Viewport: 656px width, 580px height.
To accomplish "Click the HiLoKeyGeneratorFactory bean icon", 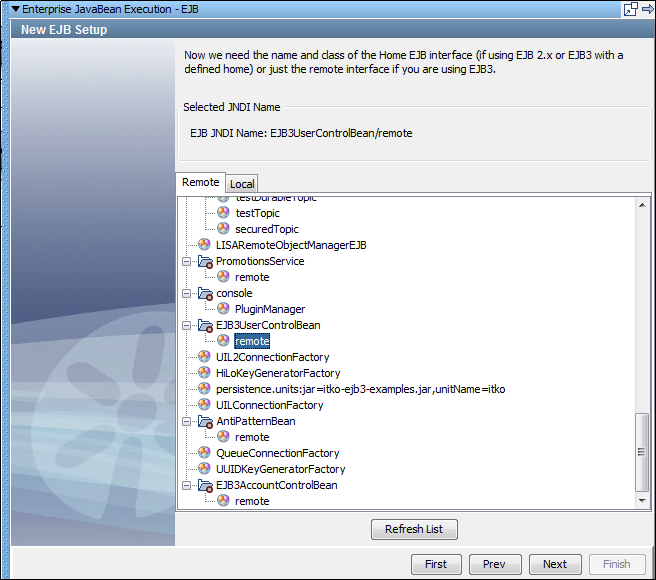I will click(204, 372).
